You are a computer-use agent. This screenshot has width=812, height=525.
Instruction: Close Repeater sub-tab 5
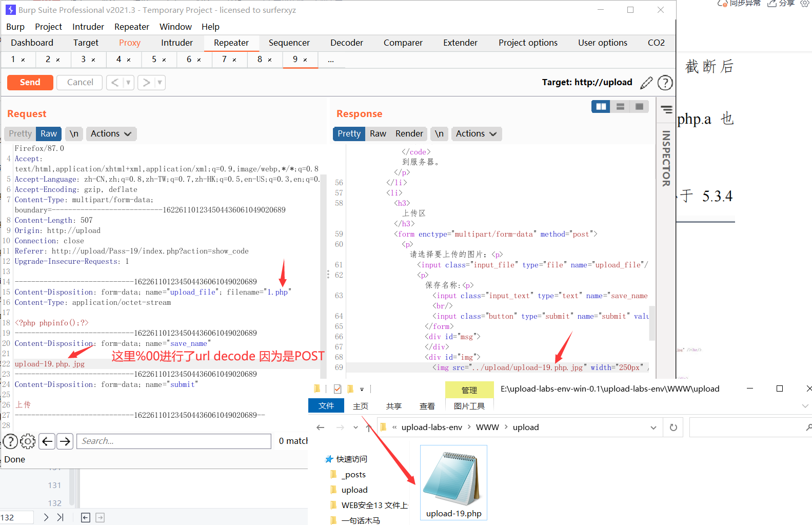(x=164, y=60)
